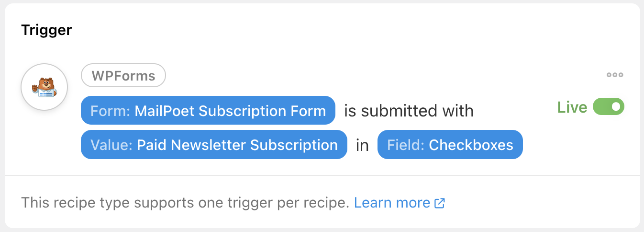Open the three-dot trigger options menu
Image resolution: width=644 pixels, height=232 pixels.
tap(614, 75)
